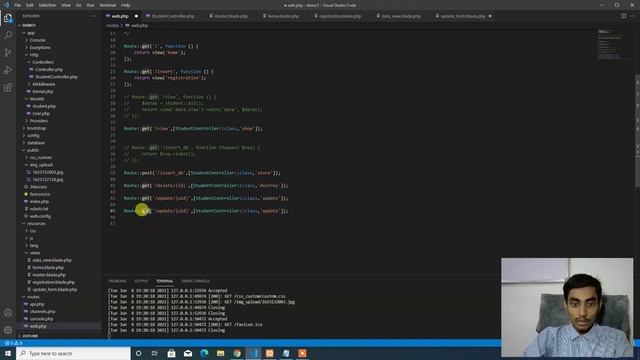The image size is (640, 360).
Task: Close the unsaved web.php tab dot
Action: [136, 16]
